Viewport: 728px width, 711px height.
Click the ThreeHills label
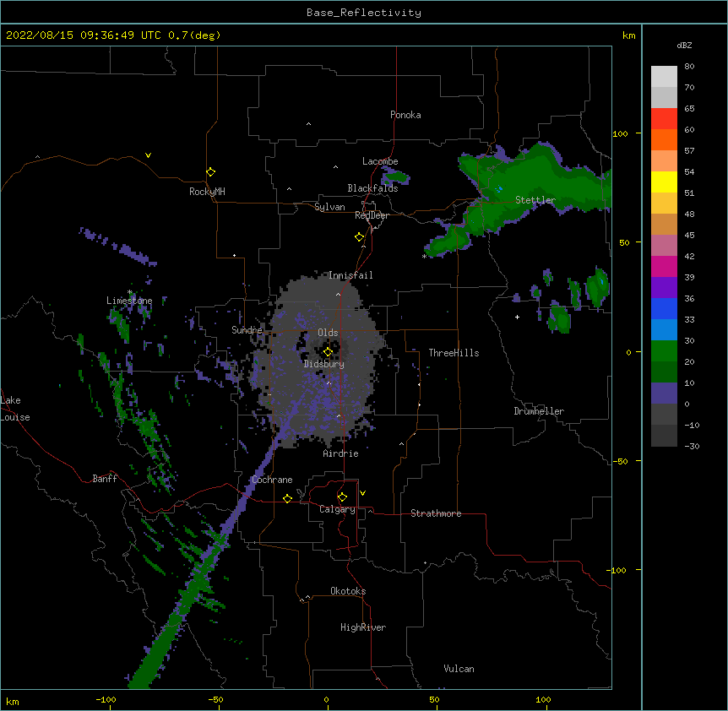[x=454, y=353]
